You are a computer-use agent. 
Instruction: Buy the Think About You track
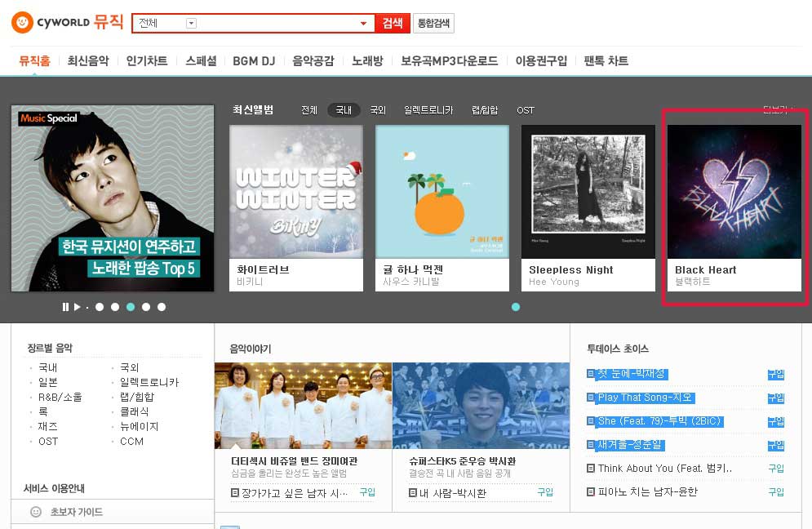point(776,469)
